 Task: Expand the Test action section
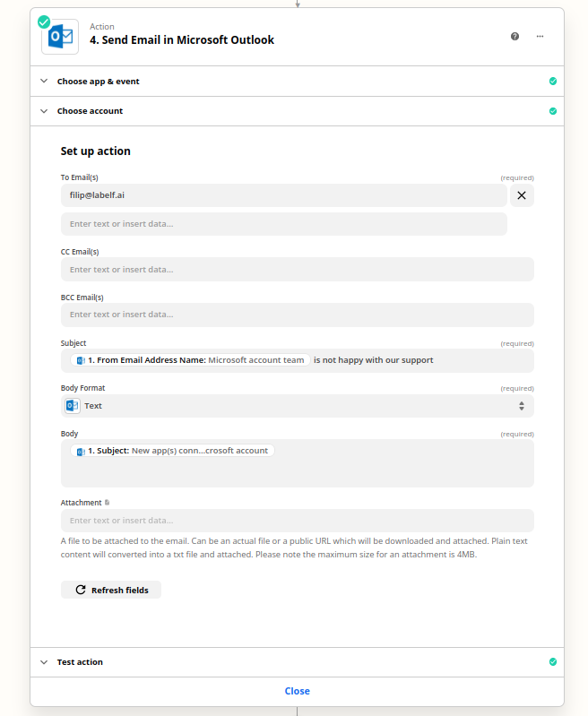coord(44,662)
